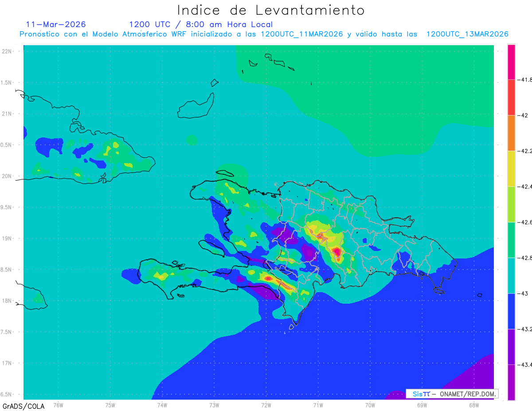The width and height of the screenshot is (532, 411).
Task: Click the legend value "-42.4"
Action: pos(525,187)
